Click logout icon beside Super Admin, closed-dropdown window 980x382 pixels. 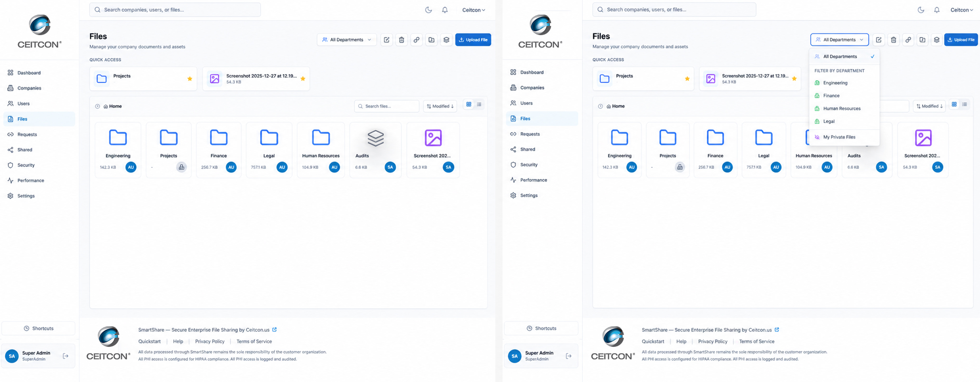[x=66, y=356]
